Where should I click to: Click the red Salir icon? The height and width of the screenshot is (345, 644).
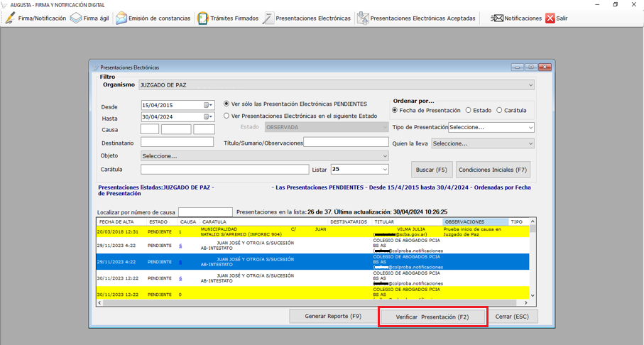tap(550, 18)
